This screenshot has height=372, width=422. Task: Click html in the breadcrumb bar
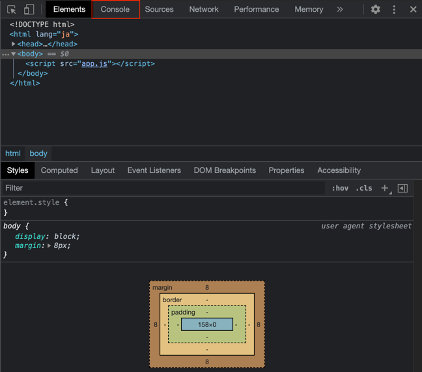point(13,153)
